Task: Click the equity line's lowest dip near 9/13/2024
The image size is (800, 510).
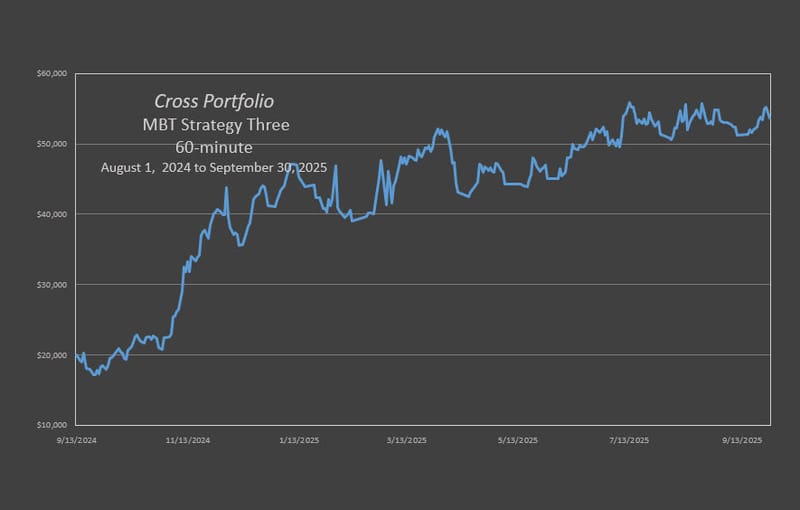Action: tap(94, 374)
